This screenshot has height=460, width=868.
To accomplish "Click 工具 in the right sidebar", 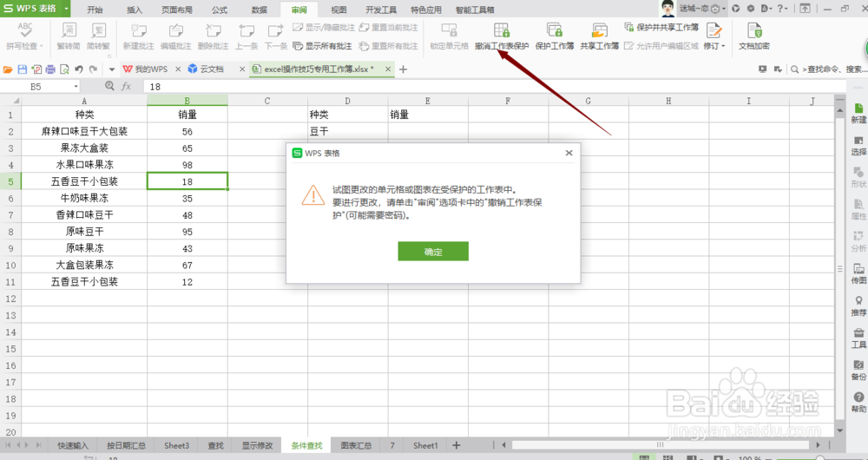I will click(858, 338).
